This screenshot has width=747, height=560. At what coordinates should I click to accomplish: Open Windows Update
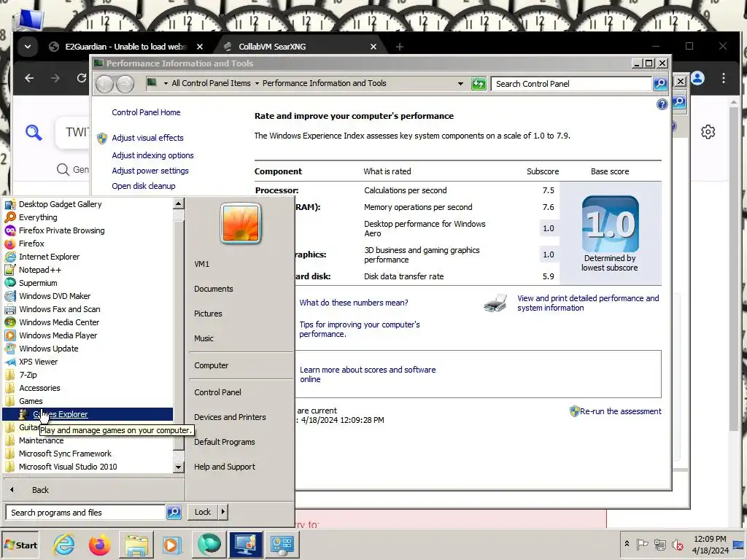49,349
